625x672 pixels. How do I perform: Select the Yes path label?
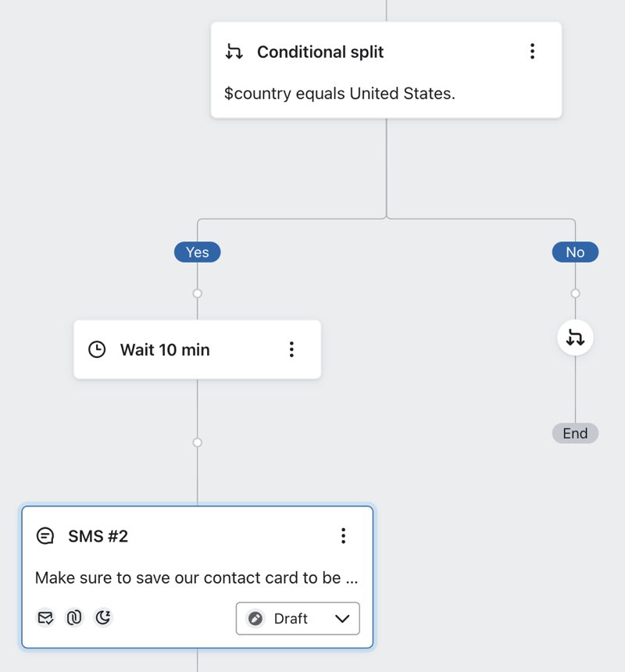[x=197, y=252]
